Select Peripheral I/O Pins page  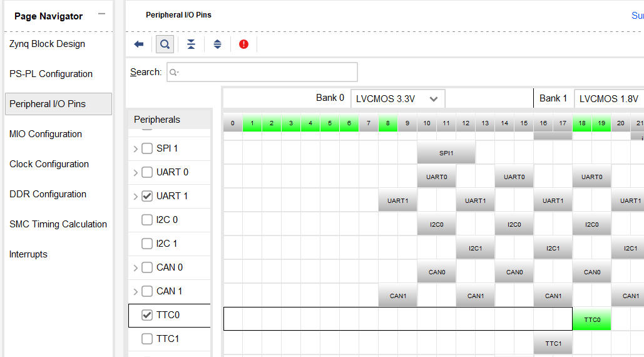(58, 104)
